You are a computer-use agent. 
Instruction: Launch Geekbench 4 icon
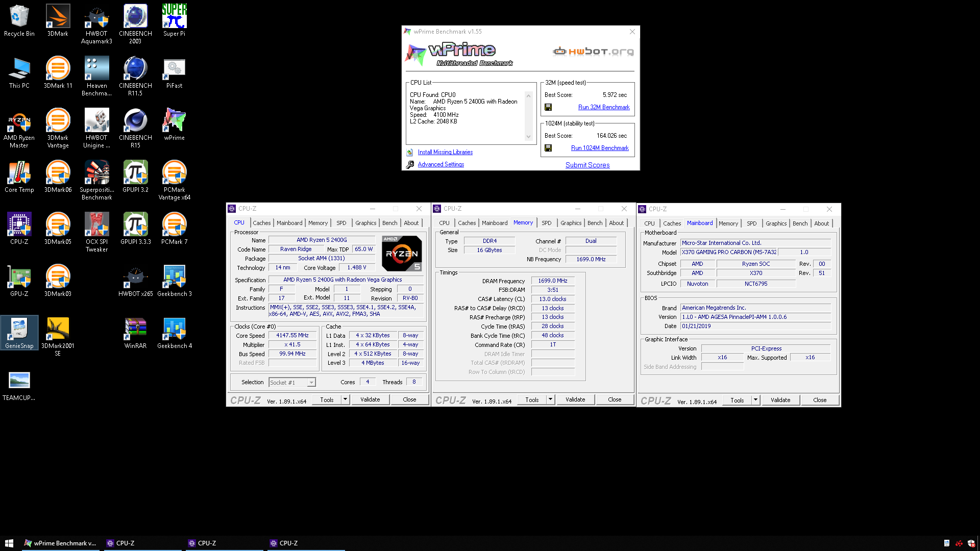coord(174,333)
